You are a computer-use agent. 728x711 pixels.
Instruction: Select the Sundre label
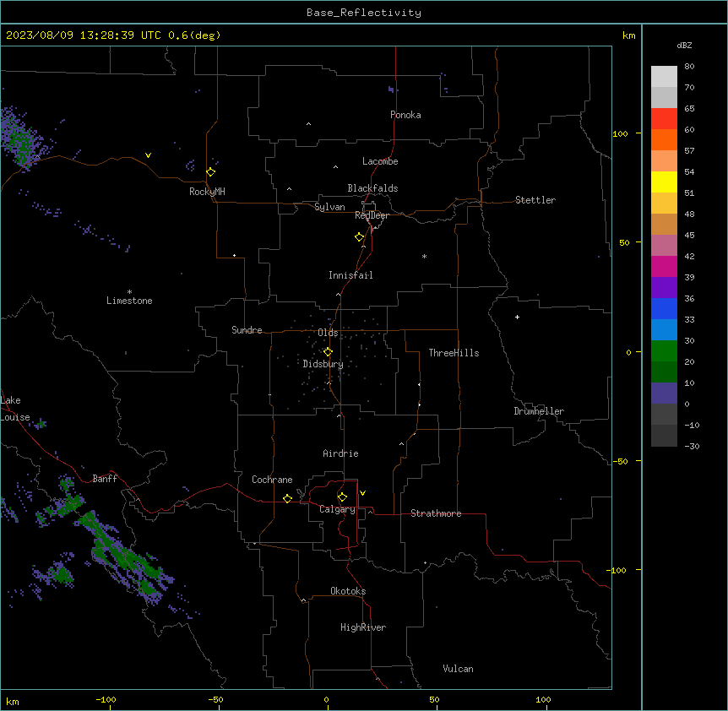point(247,330)
